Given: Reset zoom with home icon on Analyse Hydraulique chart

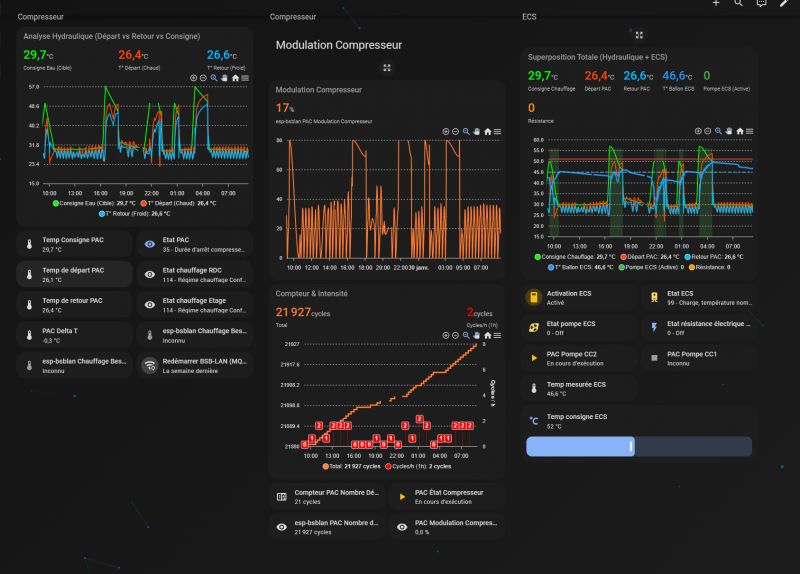Looking at the screenshot, I should click(x=235, y=78).
